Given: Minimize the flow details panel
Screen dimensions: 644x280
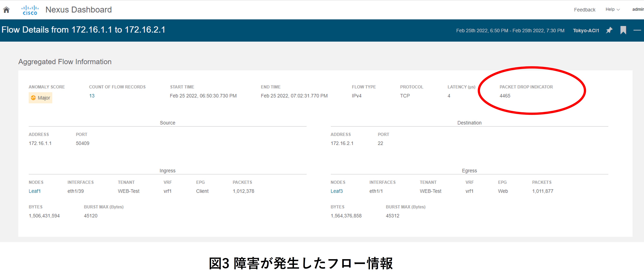Looking at the screenshot, I should [637, 30].
